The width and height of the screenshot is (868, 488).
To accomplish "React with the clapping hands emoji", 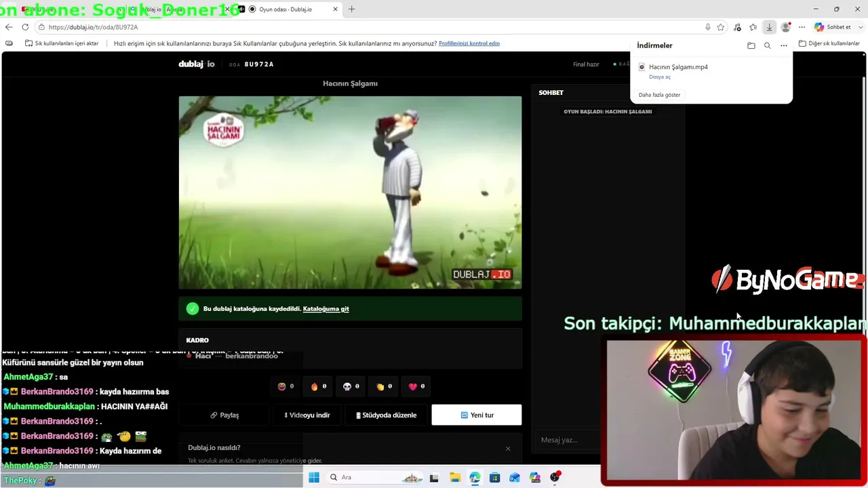I will (384, 386).
